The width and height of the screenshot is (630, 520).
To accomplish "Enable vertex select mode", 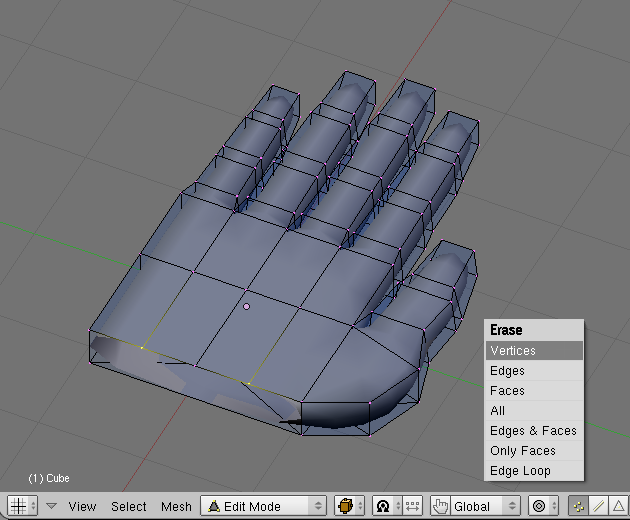I will [x=578, y=506].
